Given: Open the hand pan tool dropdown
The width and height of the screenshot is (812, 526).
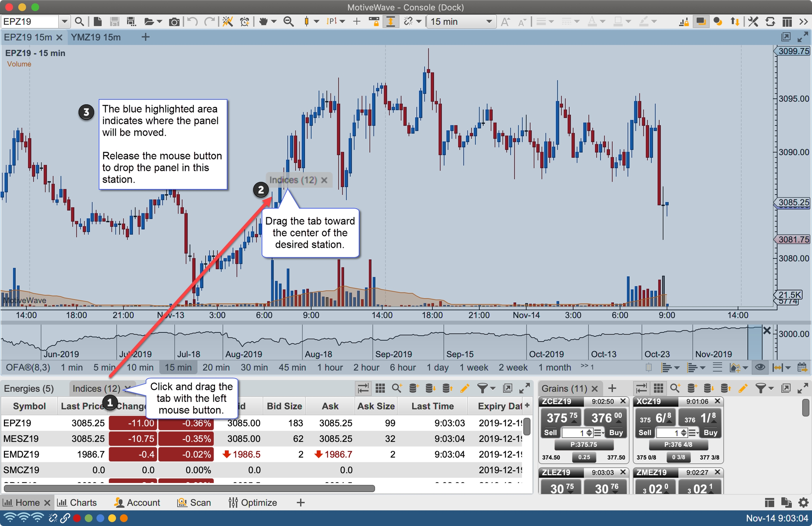Looking at the screenshot, I should (274, 22).
